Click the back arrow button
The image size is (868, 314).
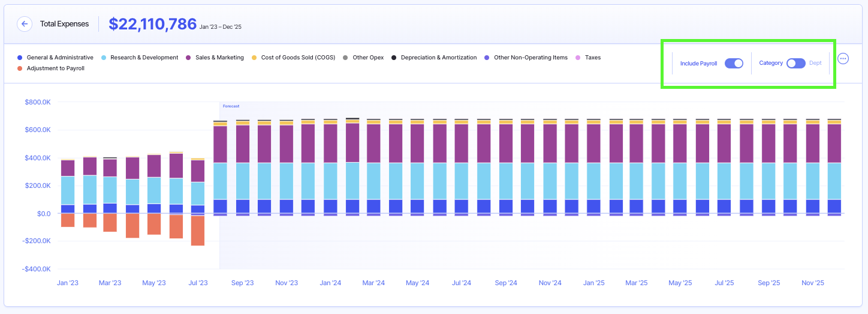coord(25,24)
